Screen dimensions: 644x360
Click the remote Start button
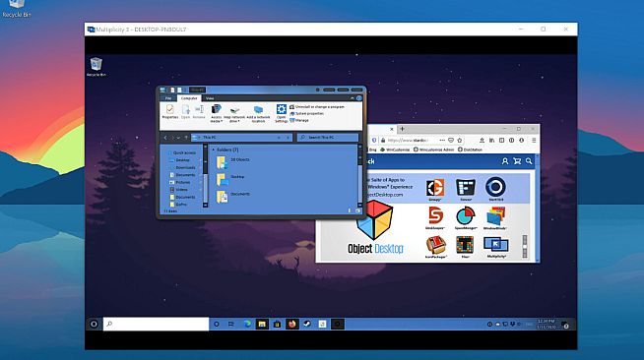coord(94,324)
